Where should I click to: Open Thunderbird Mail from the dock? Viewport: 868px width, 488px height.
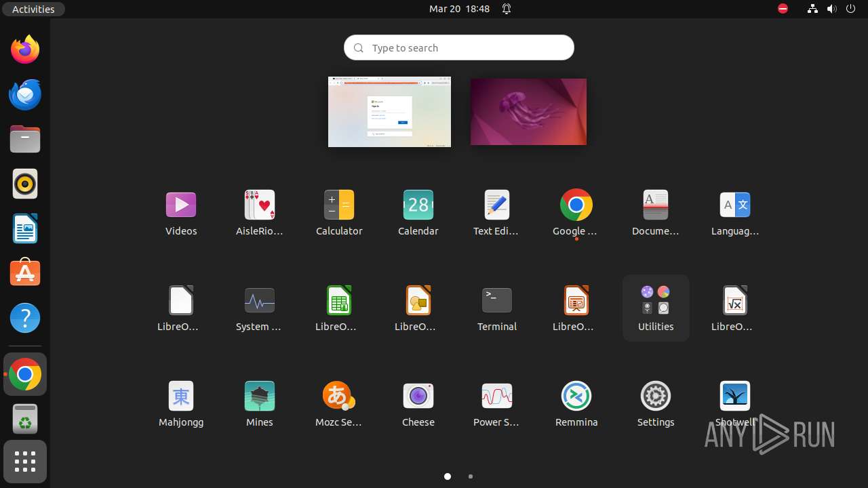click(x=25, y=94)
